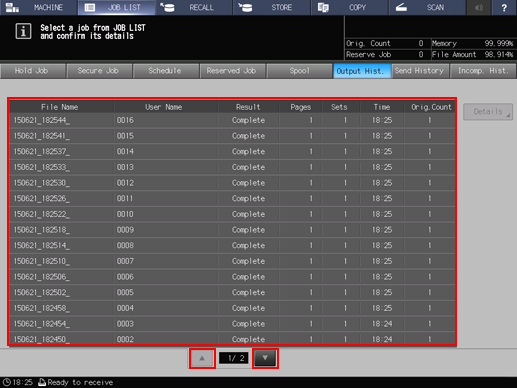Open the RECALL tab

tap(194, 7)
